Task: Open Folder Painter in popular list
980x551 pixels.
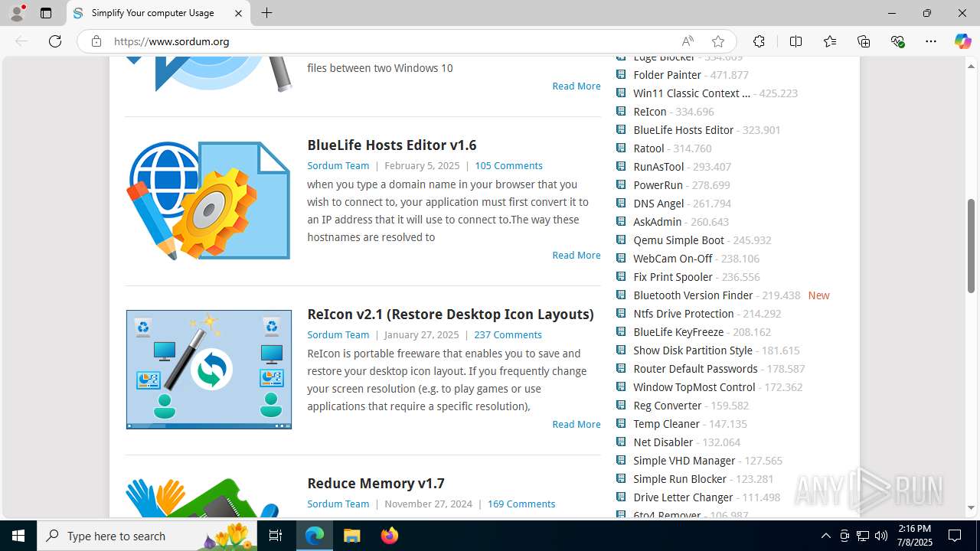Action: pos(668,74)
